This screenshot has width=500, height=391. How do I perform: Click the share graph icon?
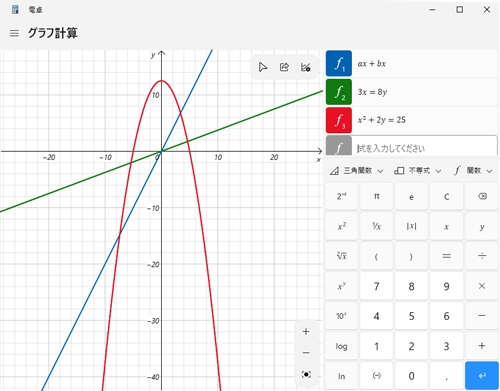(x=284, y=67)
